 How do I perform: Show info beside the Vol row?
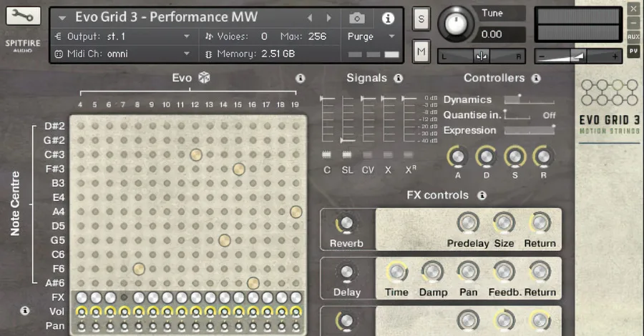pos(24,310)
